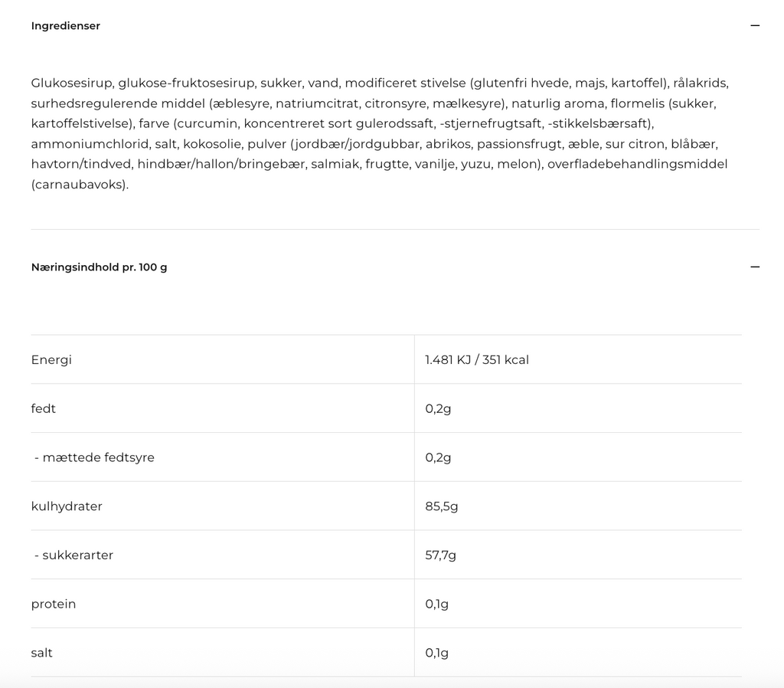Viewport: 784px width, 688px height.
Task: Select the kulhydrater row label
Action: [x=67, y=506]
